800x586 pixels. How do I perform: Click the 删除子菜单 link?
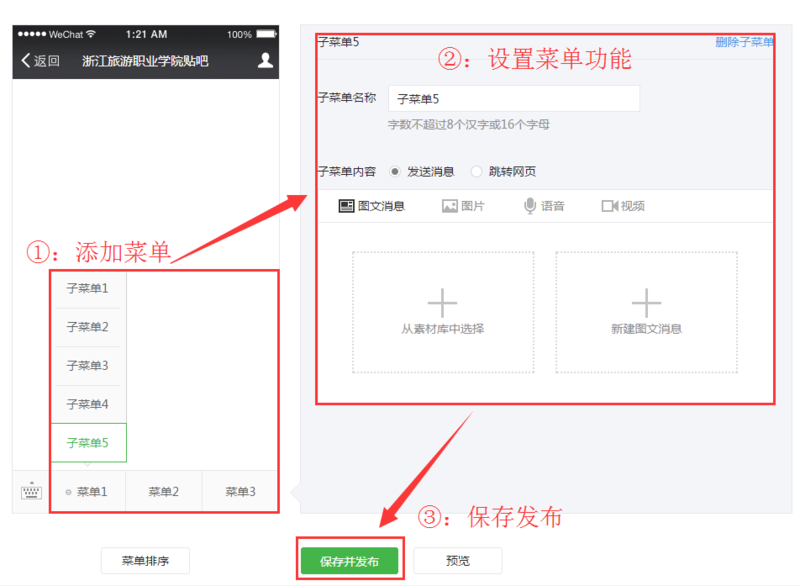pos(744,42)
